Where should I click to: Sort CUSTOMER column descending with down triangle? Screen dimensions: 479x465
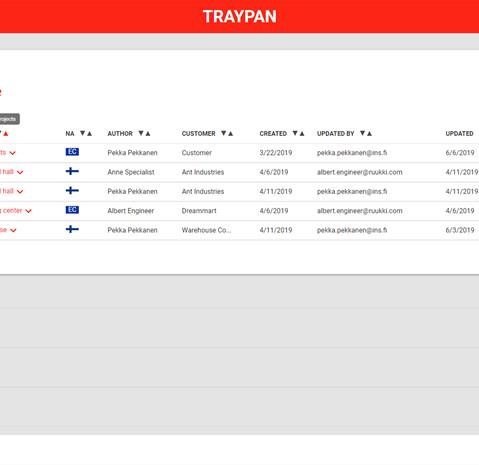click(224, 133)
